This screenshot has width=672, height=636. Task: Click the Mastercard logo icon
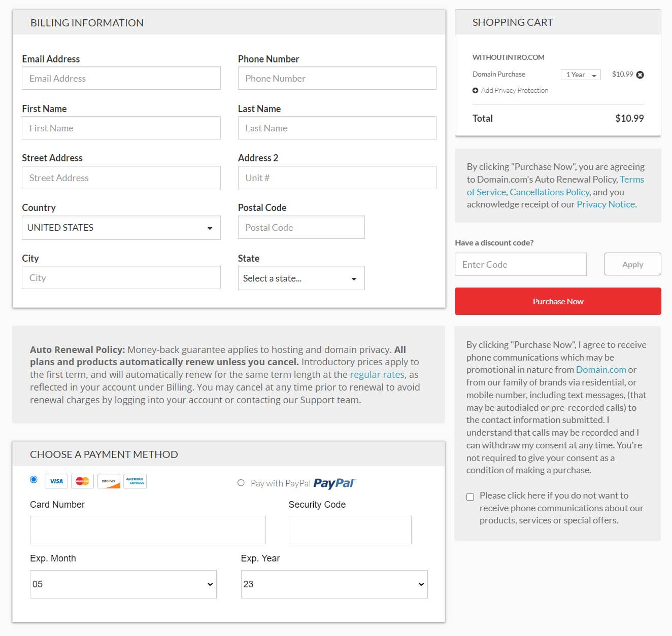click(x=82, y=481)
